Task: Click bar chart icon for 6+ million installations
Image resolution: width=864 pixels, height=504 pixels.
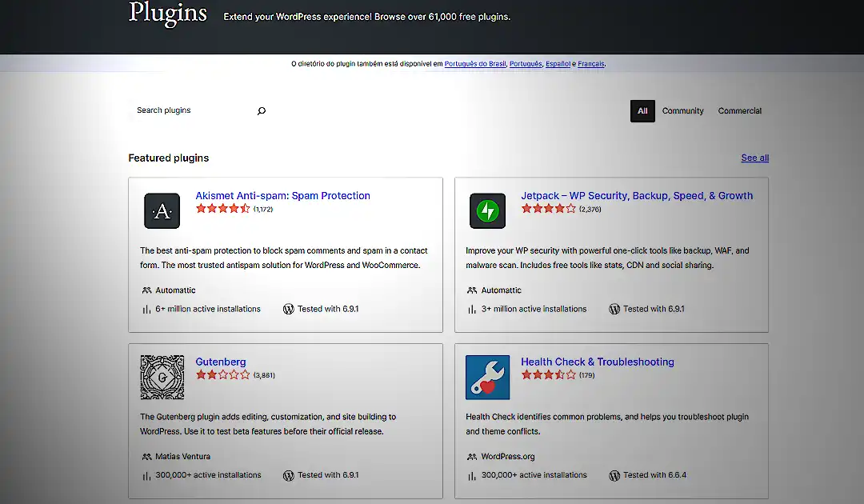Action: click(146, 310)
